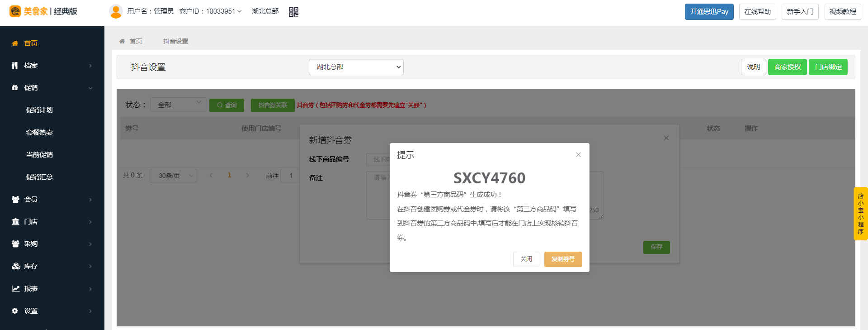Open 设置 section in sidebar
Image resolution: width=868 pixels, height=330 pixels.
(52, 311)
